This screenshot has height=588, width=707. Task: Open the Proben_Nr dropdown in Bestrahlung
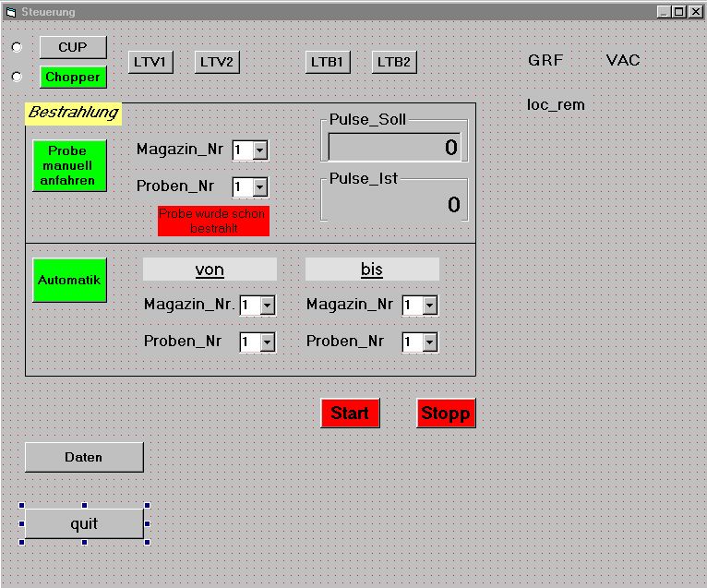(259, 186)
